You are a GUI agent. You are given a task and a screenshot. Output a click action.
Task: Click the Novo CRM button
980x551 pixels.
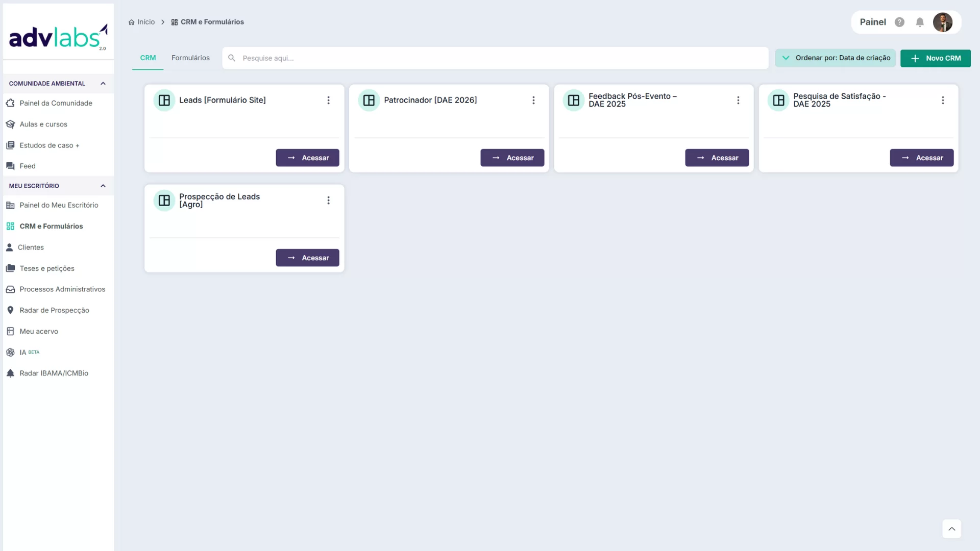(x=935, y=58)
